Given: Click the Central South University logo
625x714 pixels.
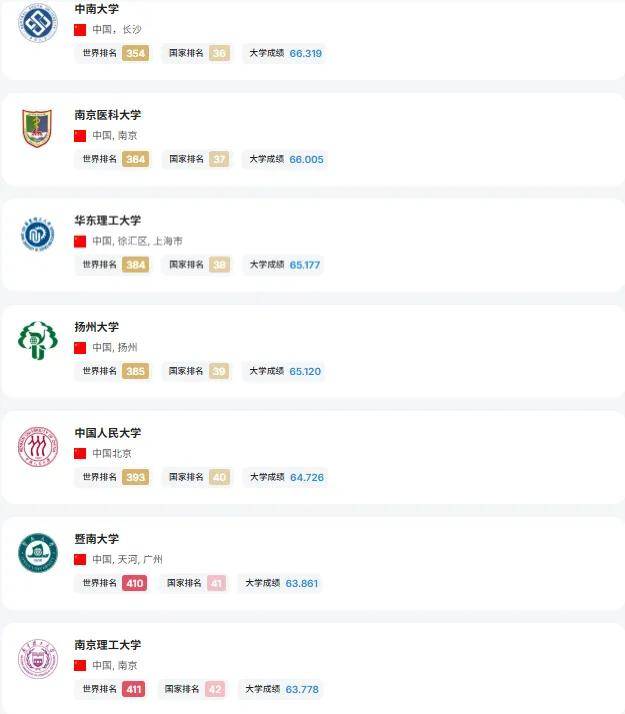Looking at the screenshot, I should pos(38,23).
